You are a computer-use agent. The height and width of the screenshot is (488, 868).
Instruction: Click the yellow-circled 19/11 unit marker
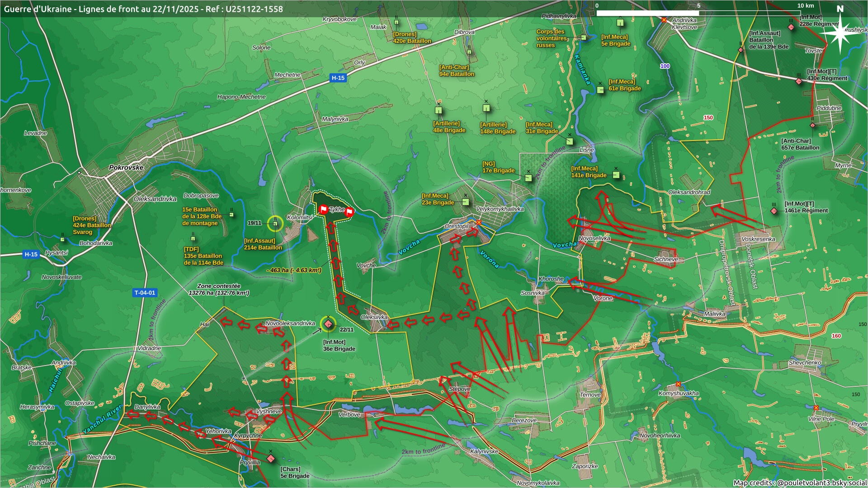pyautogui.click(x=275, y=223)
